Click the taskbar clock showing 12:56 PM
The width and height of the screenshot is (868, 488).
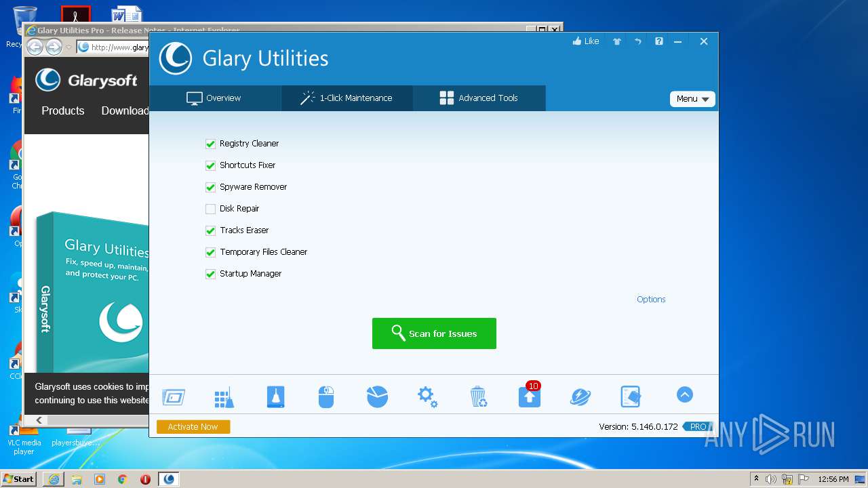click(x=833, y=479)
